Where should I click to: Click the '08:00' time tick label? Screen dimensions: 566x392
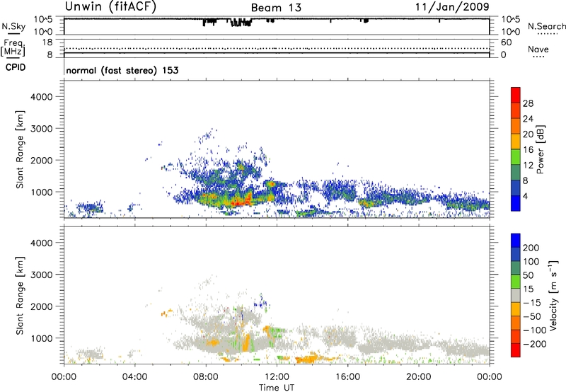[206, 377]
